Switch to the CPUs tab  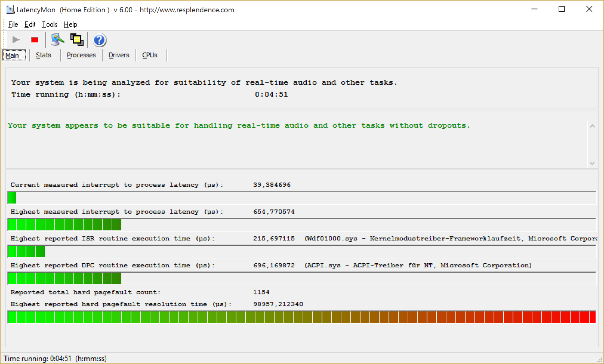point(149,55)
